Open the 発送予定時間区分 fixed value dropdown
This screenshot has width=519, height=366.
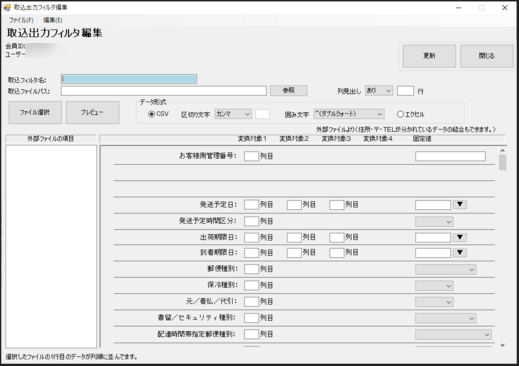coord(434,221)
